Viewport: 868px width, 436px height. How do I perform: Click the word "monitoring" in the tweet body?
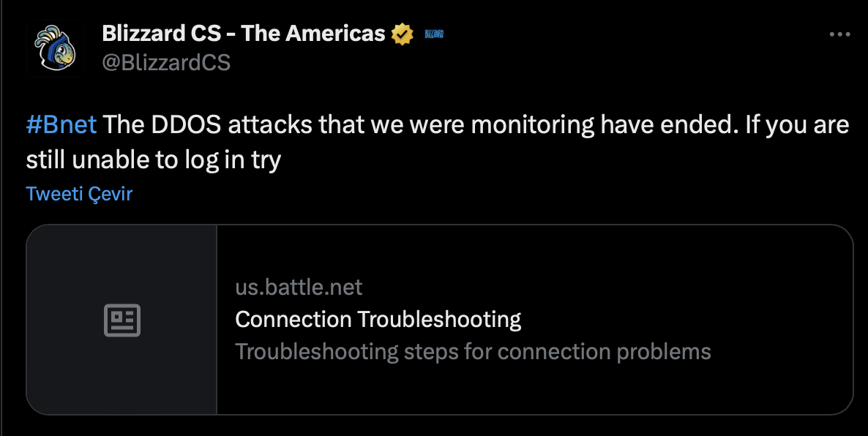pos(532,125)
